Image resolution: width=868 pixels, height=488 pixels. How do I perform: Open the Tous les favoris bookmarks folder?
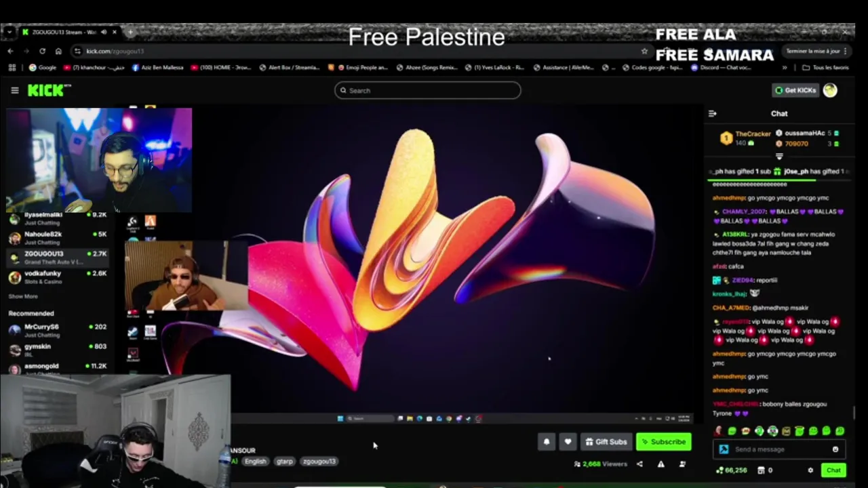tap(825, 68)
